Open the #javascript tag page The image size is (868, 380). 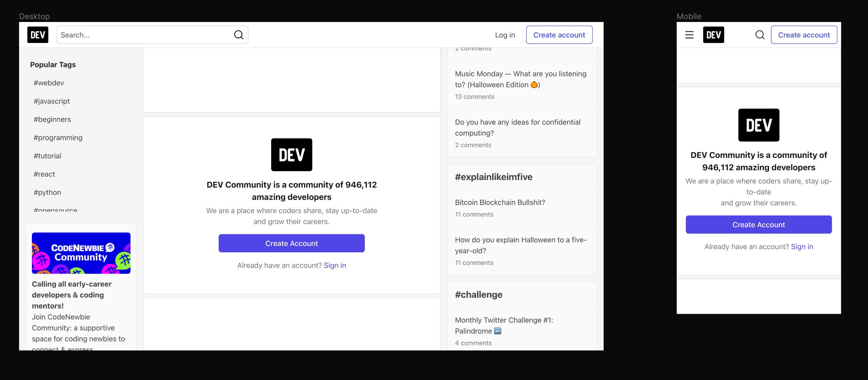(51, 101)
